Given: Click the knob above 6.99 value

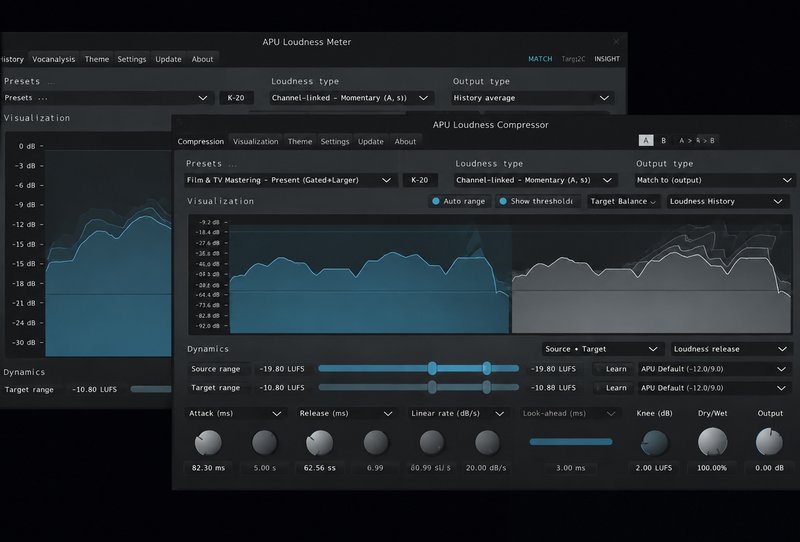Looking at the screenshot, I should point(376,442).
